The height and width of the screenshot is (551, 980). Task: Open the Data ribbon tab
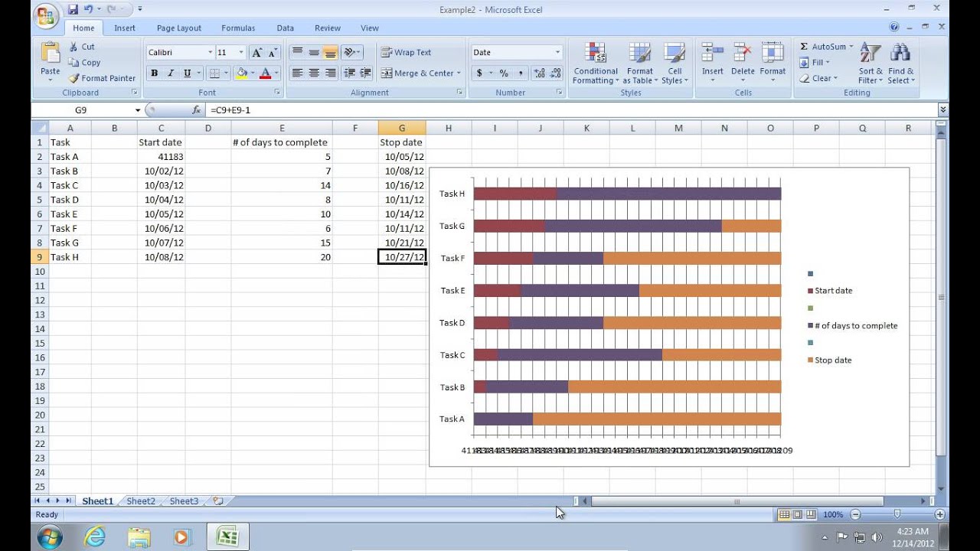pos(286,28)
